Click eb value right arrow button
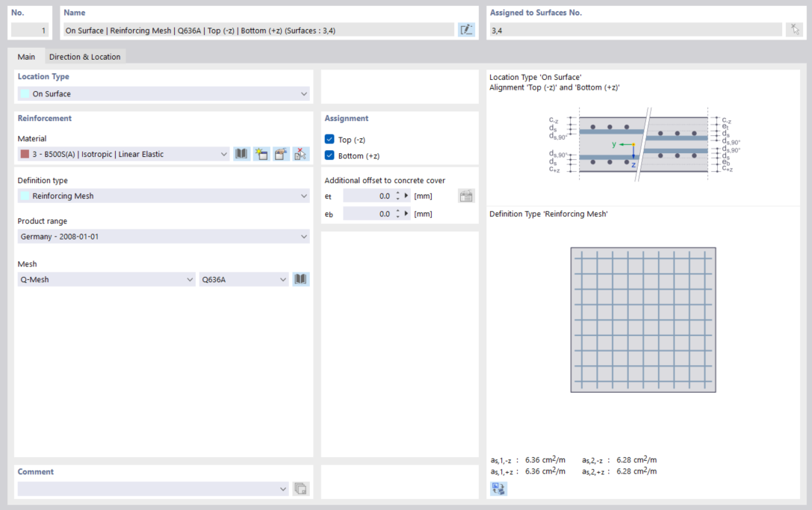The width and height of the screenshot is (812, 510). point(406,214)
